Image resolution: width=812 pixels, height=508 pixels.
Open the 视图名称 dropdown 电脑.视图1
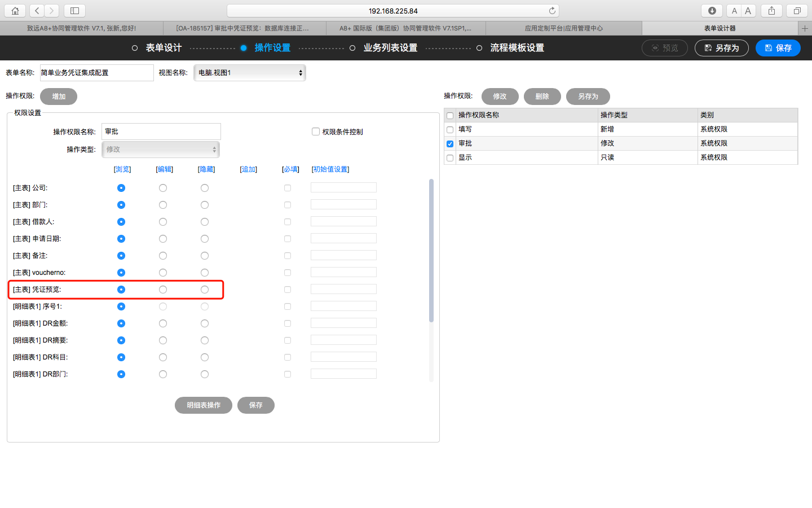(x=250, y=73)
